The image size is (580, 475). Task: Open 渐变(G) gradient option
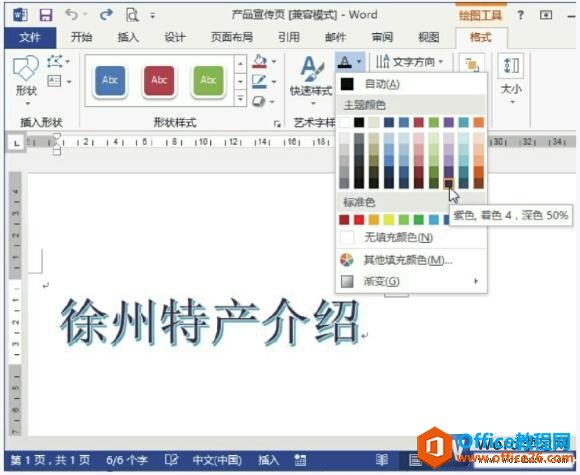(x=411, y=282)
